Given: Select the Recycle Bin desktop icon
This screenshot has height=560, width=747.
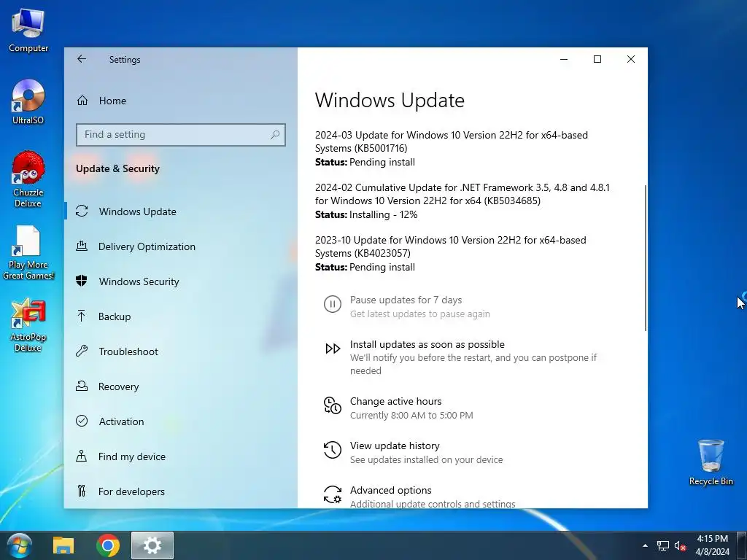Looking at the screenshot, I should pyautogui.click(x=711, y=462).
